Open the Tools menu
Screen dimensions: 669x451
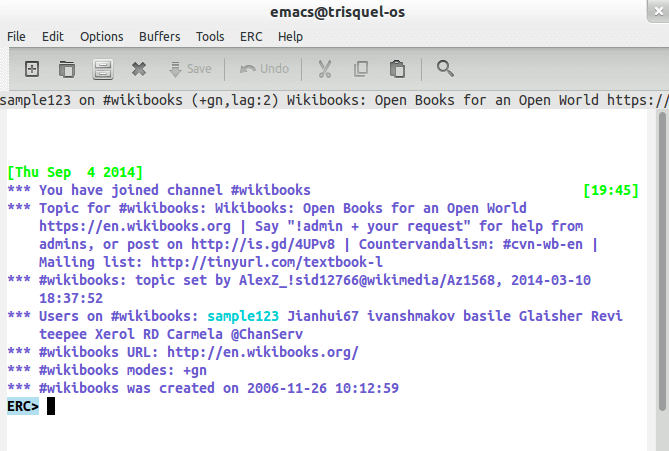click(x=210, y=36)
